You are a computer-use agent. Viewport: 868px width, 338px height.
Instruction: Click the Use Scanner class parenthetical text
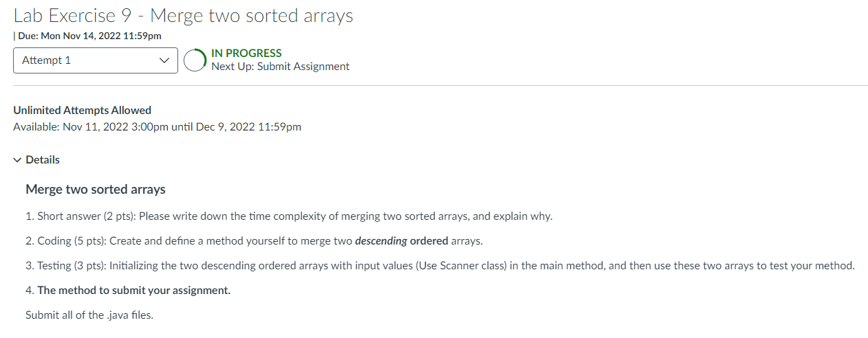pyautogui.click(x=461, y=266)
